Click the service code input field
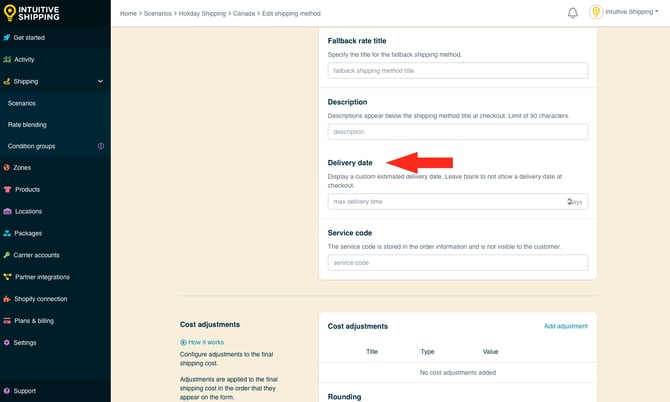This screenshot has height=402, width=670. pyautogui.click(x=457, y=262)
